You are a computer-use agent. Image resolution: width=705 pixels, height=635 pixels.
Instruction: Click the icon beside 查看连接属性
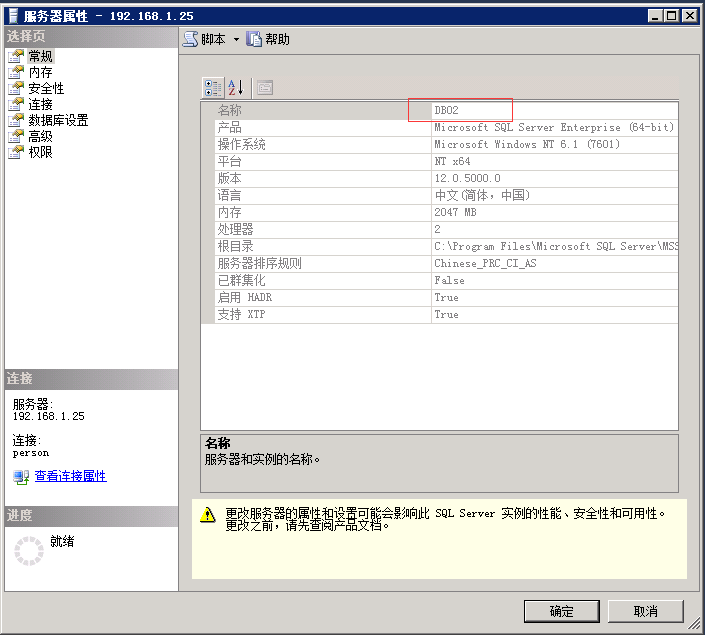point(21,477)
